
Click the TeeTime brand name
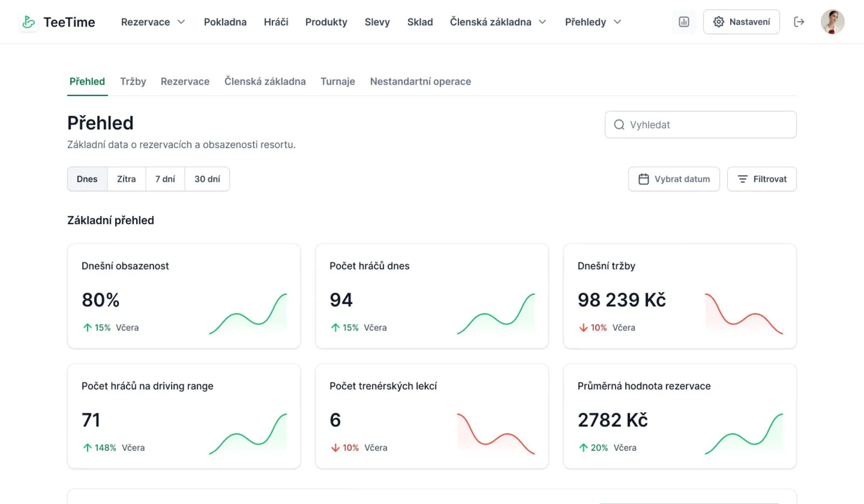point(69,22)
